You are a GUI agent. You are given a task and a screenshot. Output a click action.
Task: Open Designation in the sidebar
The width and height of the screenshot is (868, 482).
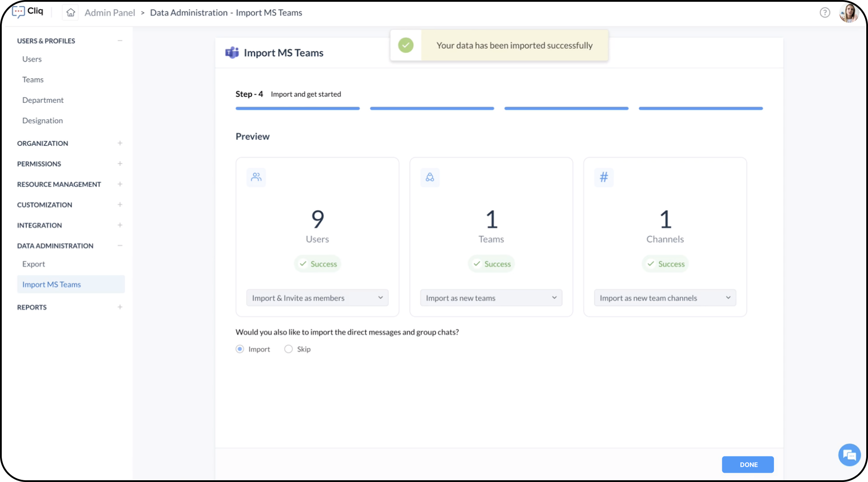point(43,121)
